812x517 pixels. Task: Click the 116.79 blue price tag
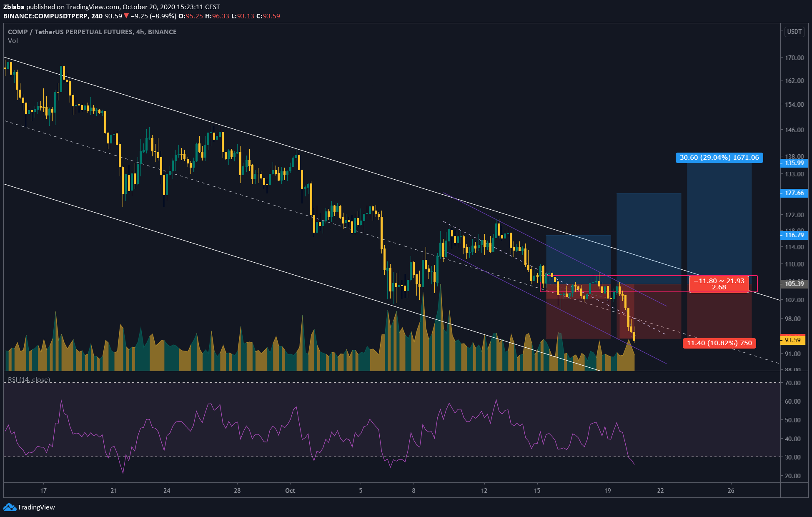[x=794, y=235]
